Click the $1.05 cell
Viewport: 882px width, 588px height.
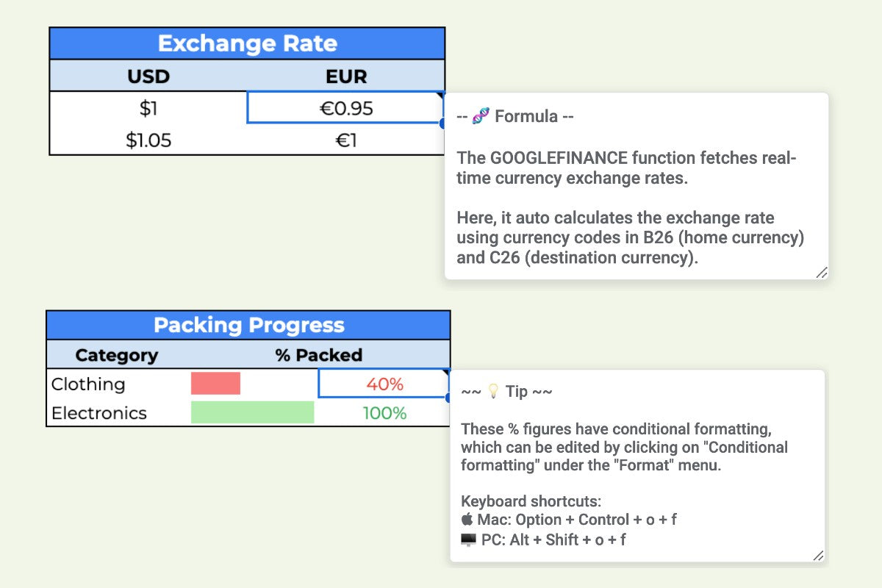pos(148,140)
